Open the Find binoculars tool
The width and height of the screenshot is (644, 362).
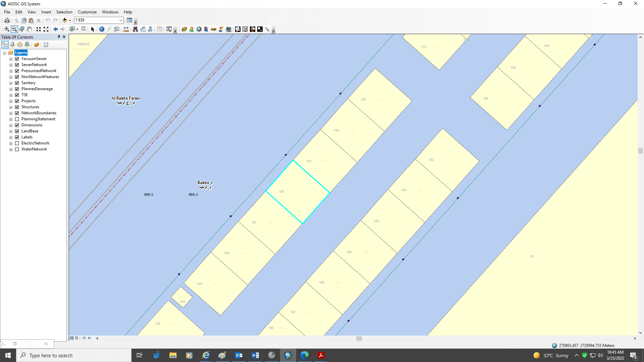coord(135,29)
